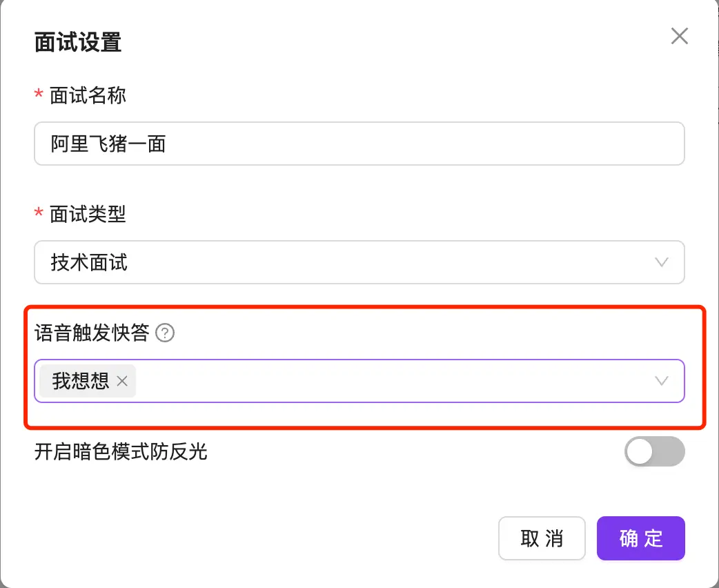Click the 面试名称 field label
719x588 pixels.
[x=88, y=95]
